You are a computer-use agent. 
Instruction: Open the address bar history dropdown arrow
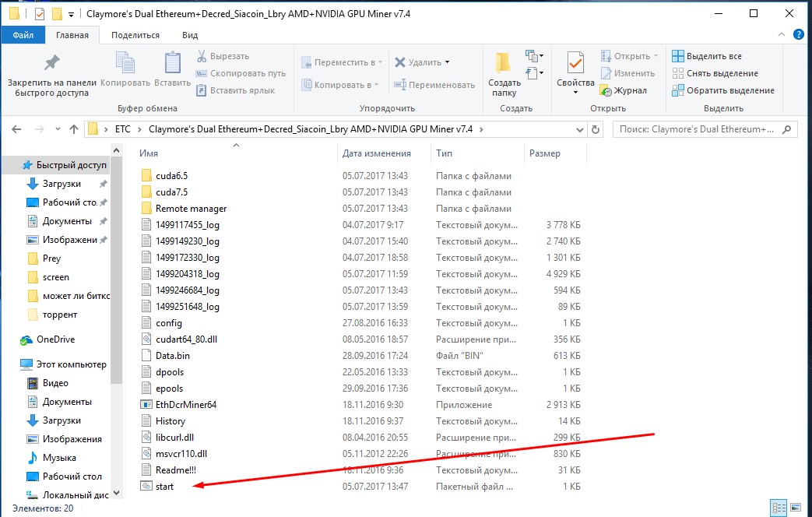(580, 129)
